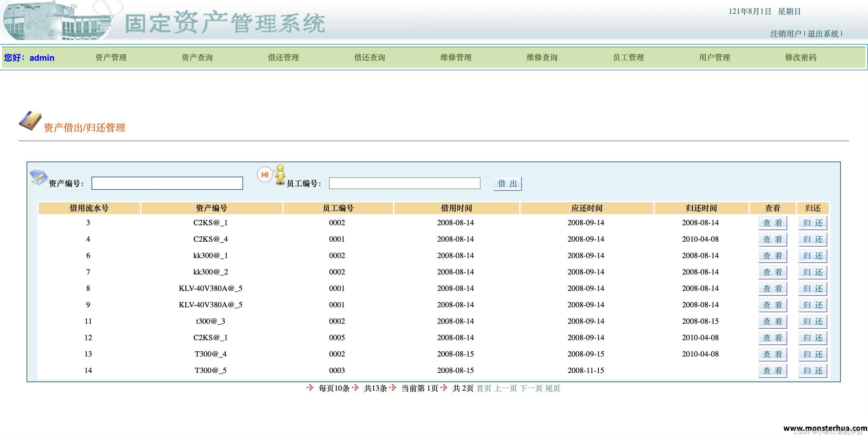Click inside the 资产编号 input box
The width and height of the screenshot is (868, 438).
point(167,183)
